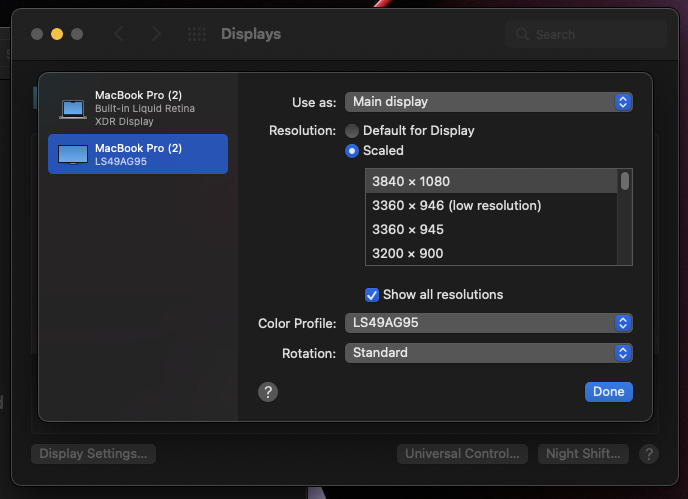
Task: Click the Done button
Action: 609,391
